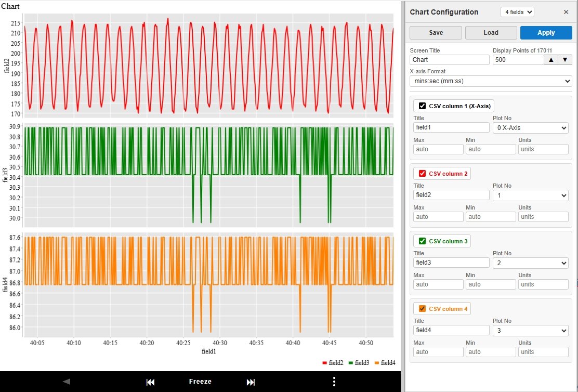Expand the X-axis Format dropdown
This screenshot has width=578, height=392.
[490, 81]
